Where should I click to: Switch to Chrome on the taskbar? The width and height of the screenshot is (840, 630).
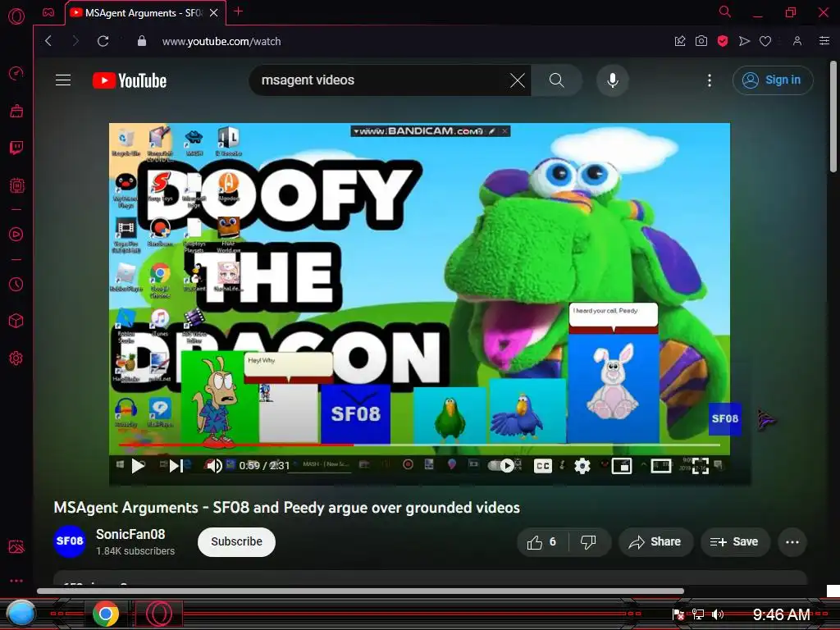(106, 614)
